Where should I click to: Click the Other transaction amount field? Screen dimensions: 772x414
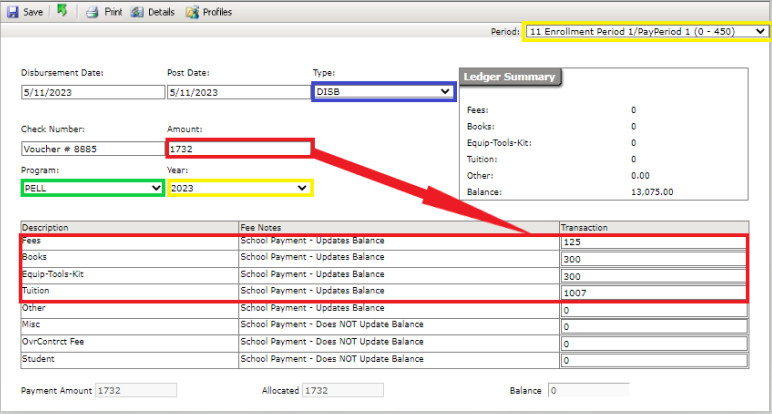coord(654,310)
